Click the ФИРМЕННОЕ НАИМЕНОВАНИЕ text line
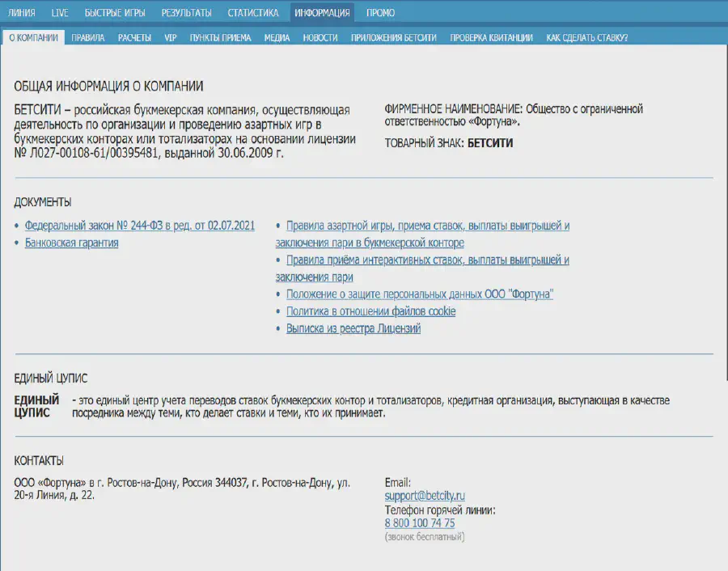Screen dimensions: 728x571 click(514, 115)
